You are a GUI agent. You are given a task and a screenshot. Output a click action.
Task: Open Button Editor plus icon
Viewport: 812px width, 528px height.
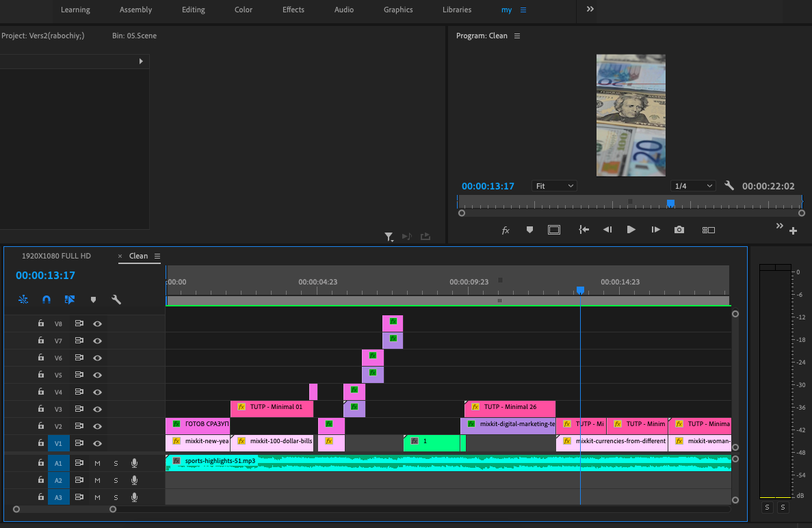point(793,231)
